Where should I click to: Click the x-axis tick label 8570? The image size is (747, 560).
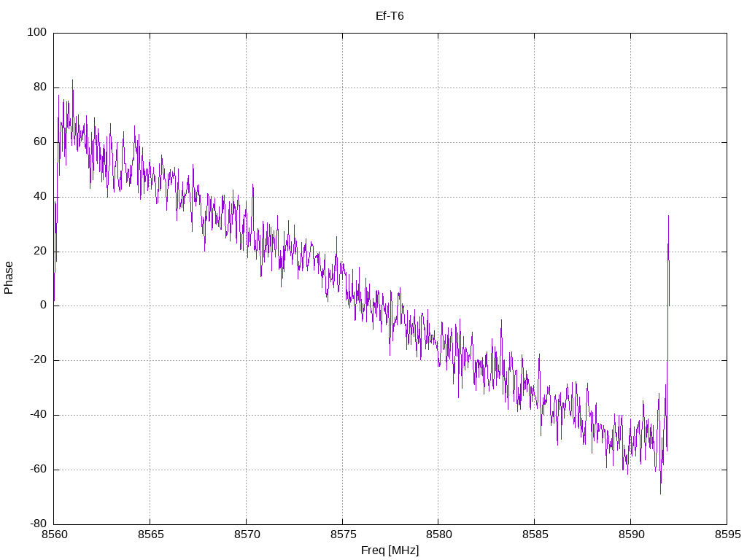tap(247, 534)
